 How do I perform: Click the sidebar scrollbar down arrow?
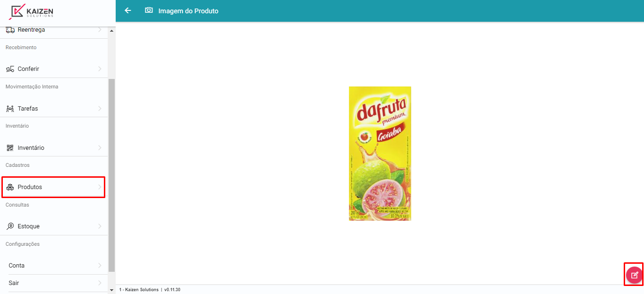[111, 290]
